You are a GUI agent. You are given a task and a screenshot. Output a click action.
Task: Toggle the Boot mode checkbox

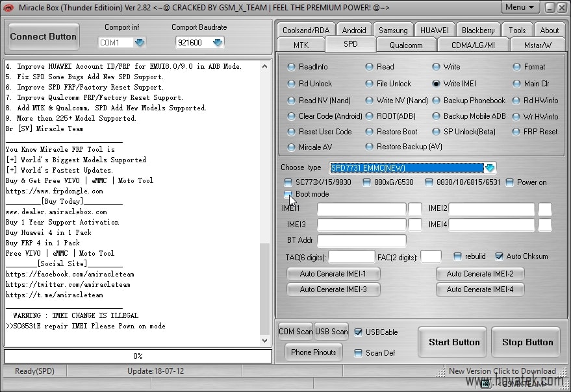(x=288, y=194)
